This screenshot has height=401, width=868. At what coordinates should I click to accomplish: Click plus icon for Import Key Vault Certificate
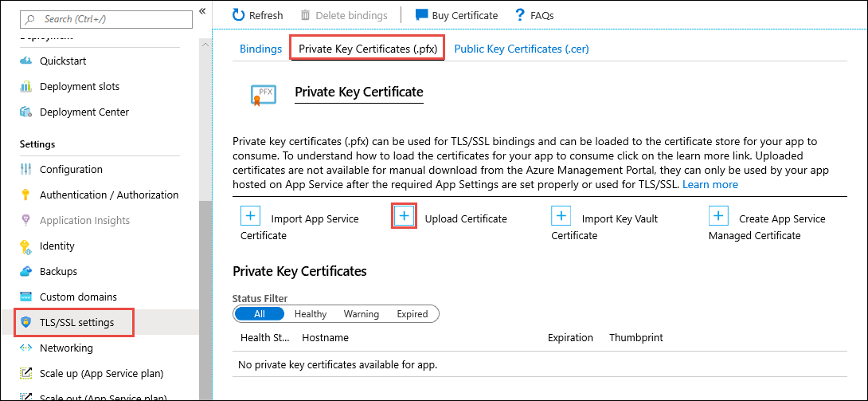click(x=561, y=216)
